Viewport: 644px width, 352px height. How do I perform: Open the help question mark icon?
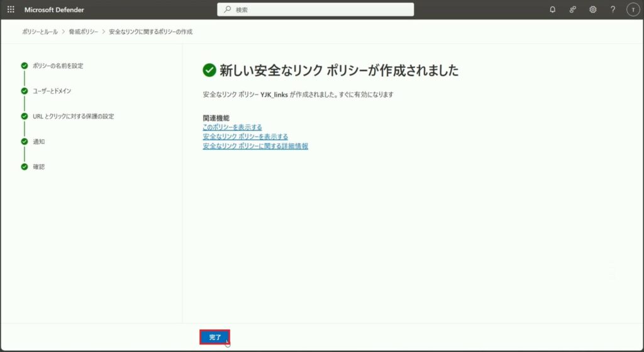(x=613, y=9)
